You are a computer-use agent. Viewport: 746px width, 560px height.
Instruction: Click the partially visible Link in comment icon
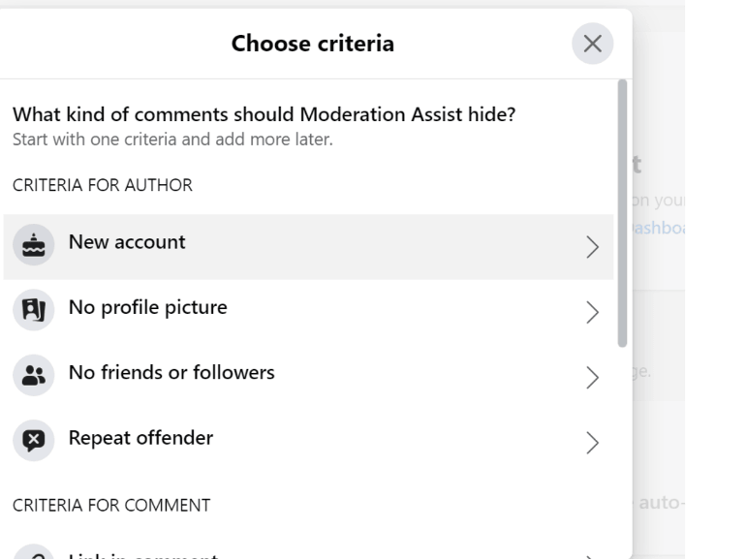[32, 555]
